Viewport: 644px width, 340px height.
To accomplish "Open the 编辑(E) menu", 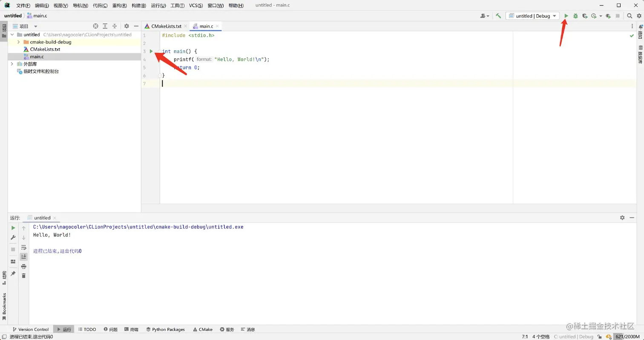I will coord(42,6).
